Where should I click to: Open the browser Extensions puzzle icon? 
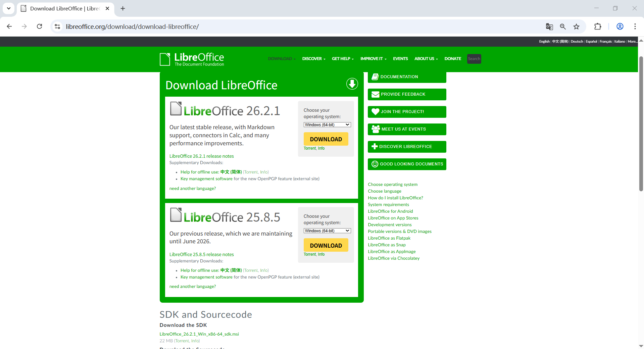click(x=598, y=27)
